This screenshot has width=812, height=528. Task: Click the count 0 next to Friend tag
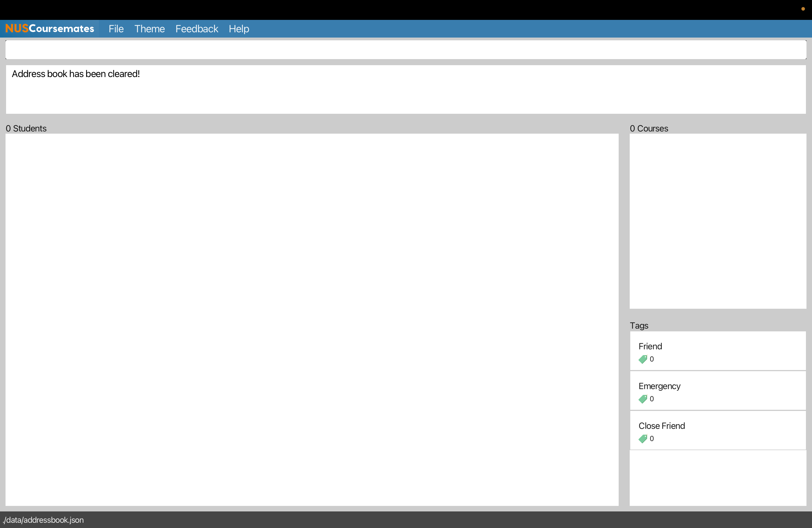(x=652, y=359)
